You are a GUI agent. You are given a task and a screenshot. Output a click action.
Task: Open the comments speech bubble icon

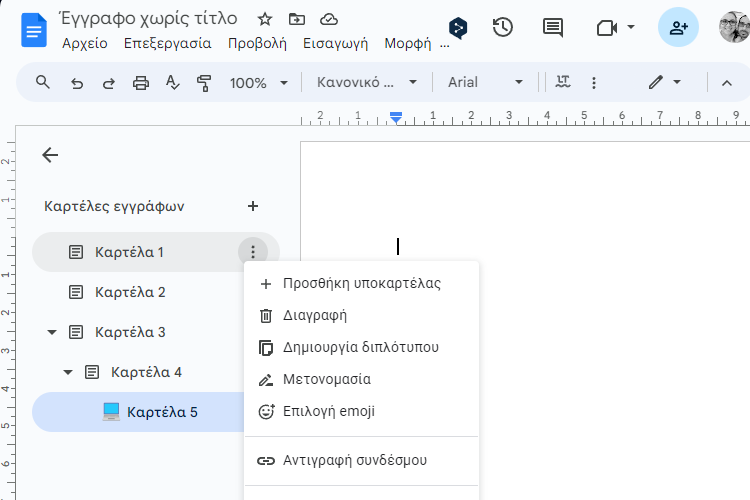[552, 27]
